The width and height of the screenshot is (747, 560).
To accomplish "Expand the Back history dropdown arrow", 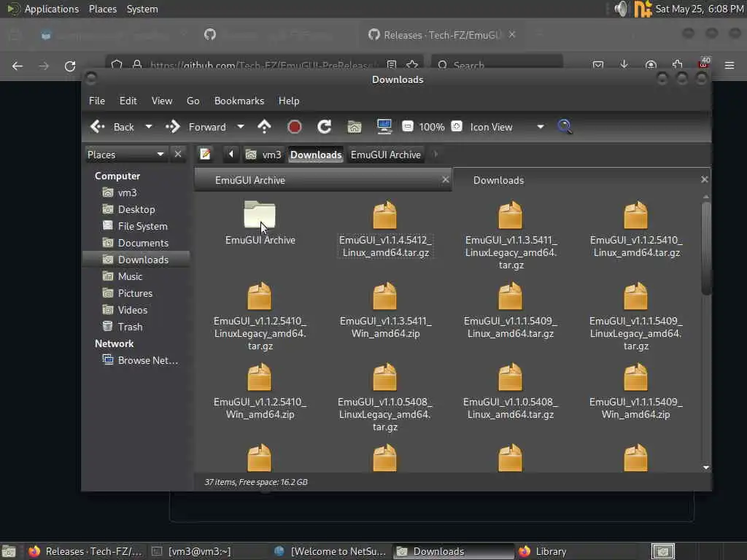I will (149, 127).
